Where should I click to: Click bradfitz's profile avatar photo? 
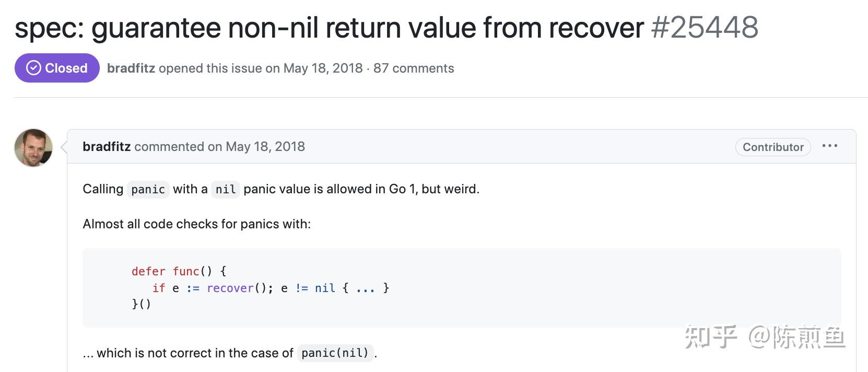33,148
